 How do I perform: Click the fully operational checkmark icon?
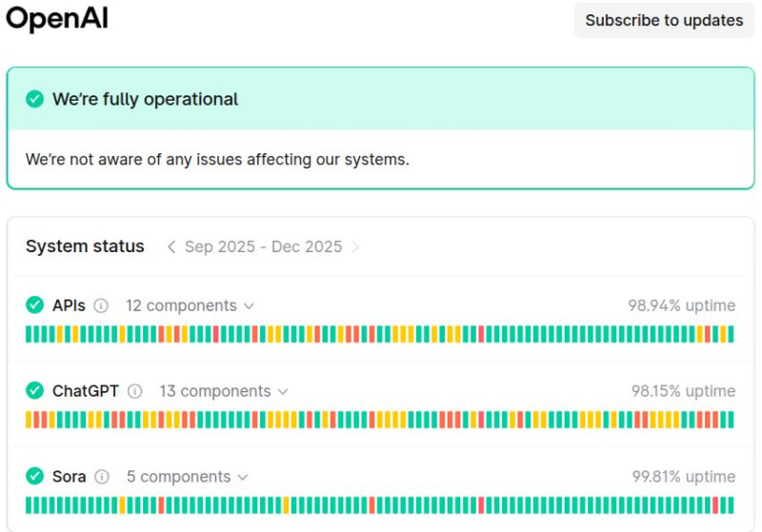click(x=35, y=99)
